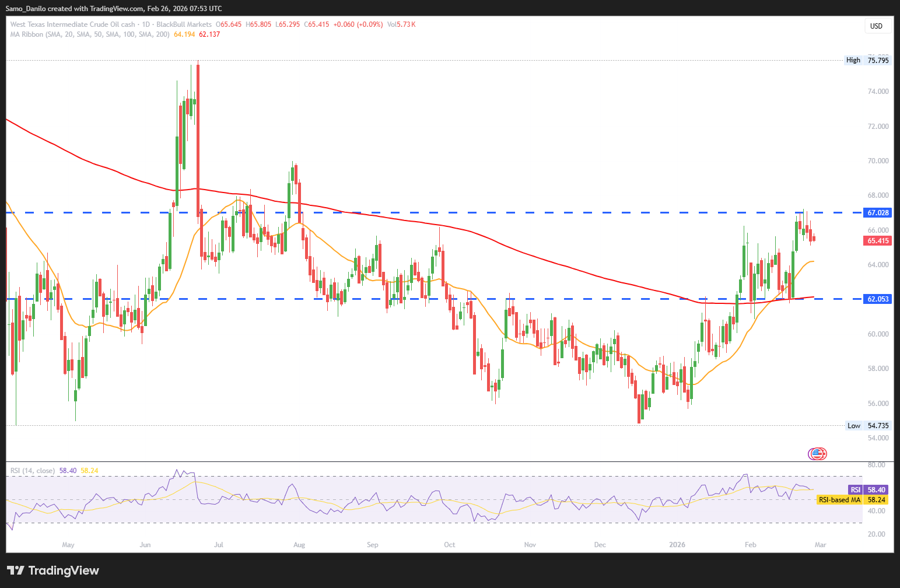Click the 67.028 resistance line price label
This screenshot has width=900, height=588.
[878, 213]
